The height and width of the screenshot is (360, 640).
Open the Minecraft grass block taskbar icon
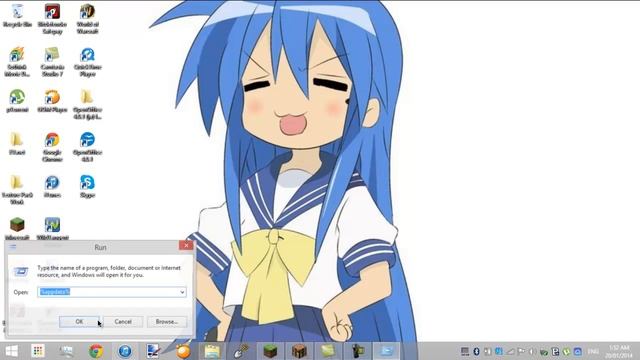tap(270, 351)
